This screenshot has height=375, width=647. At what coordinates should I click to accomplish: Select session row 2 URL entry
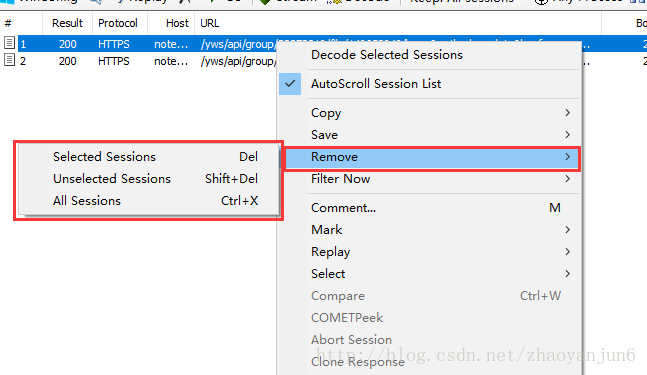pos(238,61)
